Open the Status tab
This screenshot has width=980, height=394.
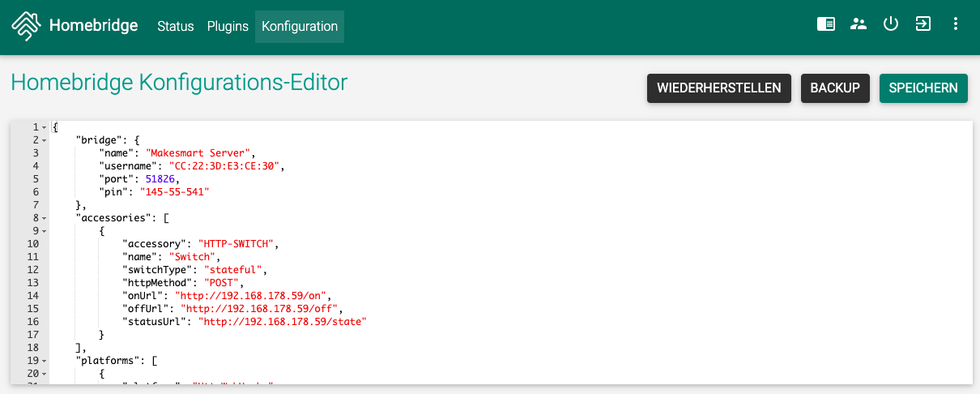tap(176, 26)
